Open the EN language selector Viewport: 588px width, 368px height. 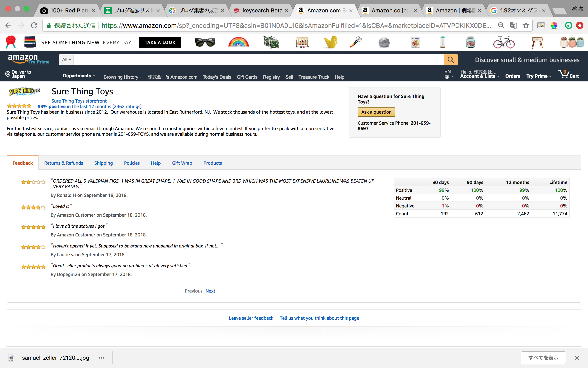[449, 74]
